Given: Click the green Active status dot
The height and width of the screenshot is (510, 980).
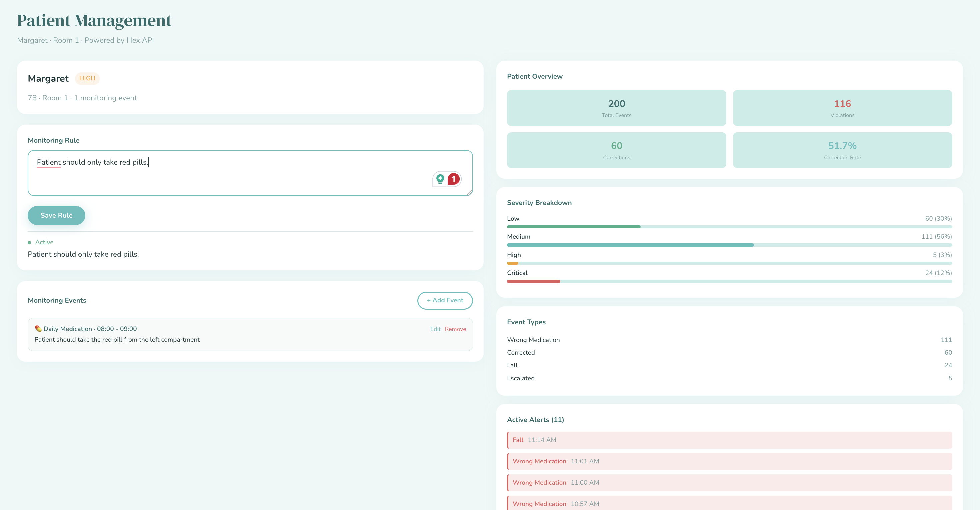Looking at the screenshot, I should (x=29, y=243).
